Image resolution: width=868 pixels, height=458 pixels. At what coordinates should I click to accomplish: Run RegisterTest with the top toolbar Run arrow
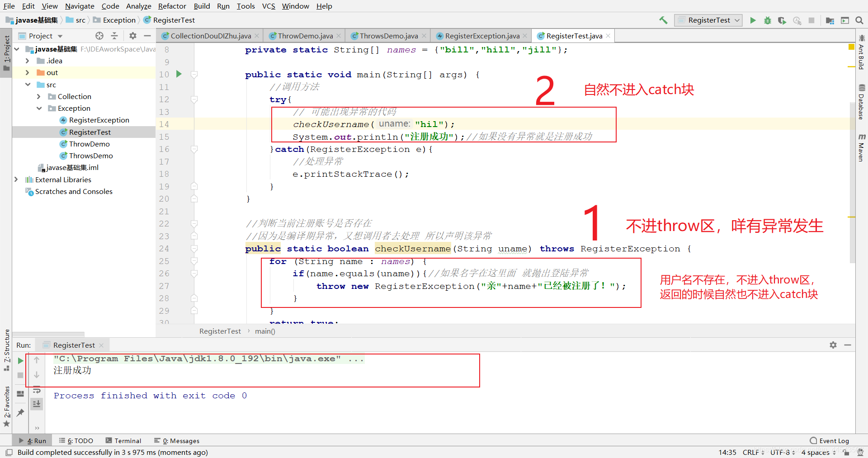(x=753, y=20)
